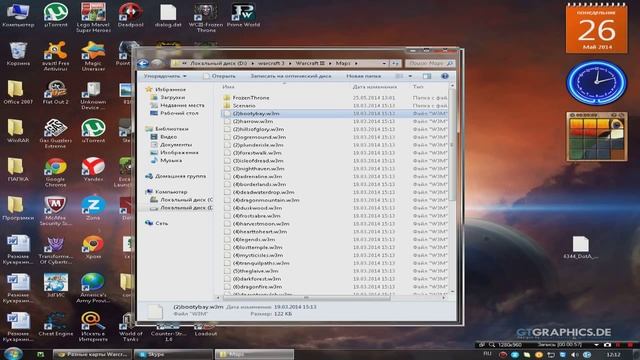Toggle the preview pane icon in Explorer toolbar
This screenshot has height=360, width=640.
pos(427,76)
